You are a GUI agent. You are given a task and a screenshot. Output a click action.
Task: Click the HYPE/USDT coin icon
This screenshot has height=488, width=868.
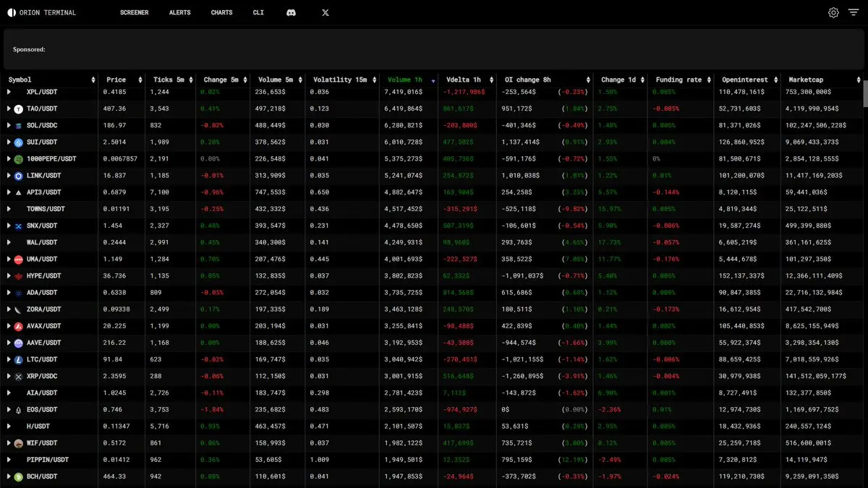tap(19, 275)
